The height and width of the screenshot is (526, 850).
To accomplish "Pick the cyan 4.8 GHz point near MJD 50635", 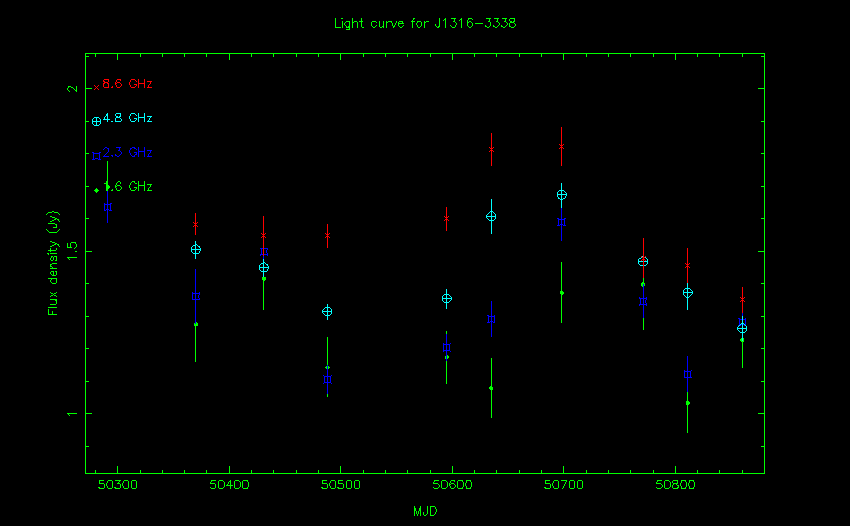I will pos(491,216).
